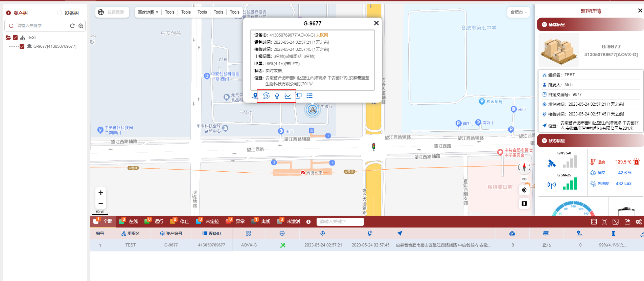Open the 合肥市 city dropdown

(519, 12)
